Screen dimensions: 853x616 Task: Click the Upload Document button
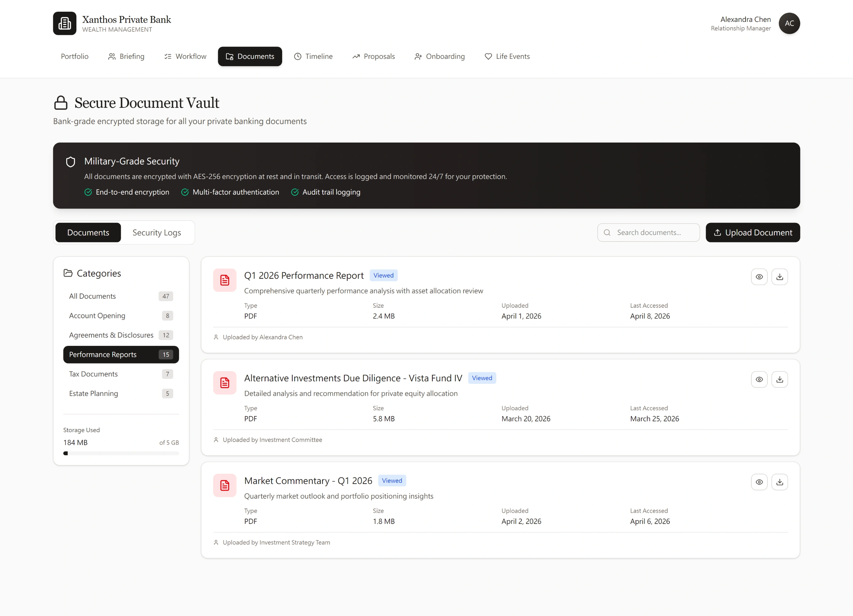(x=753, y=233)
